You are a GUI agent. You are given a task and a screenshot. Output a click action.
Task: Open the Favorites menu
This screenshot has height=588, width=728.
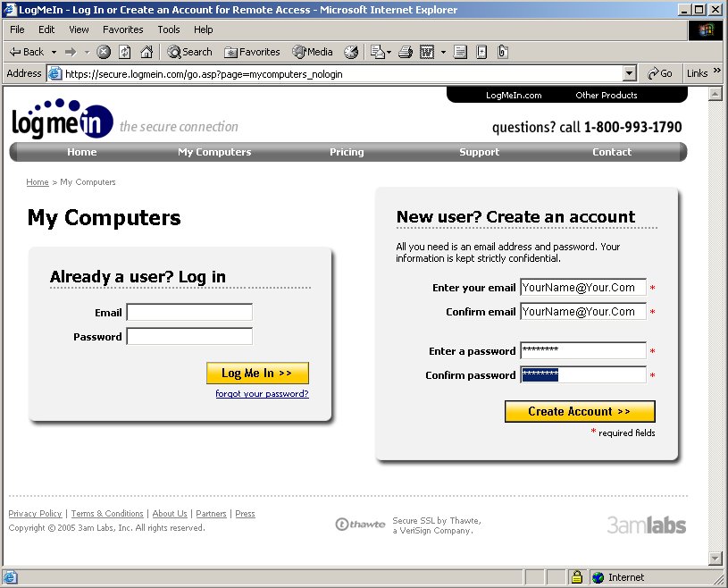[x=123, y=29]
